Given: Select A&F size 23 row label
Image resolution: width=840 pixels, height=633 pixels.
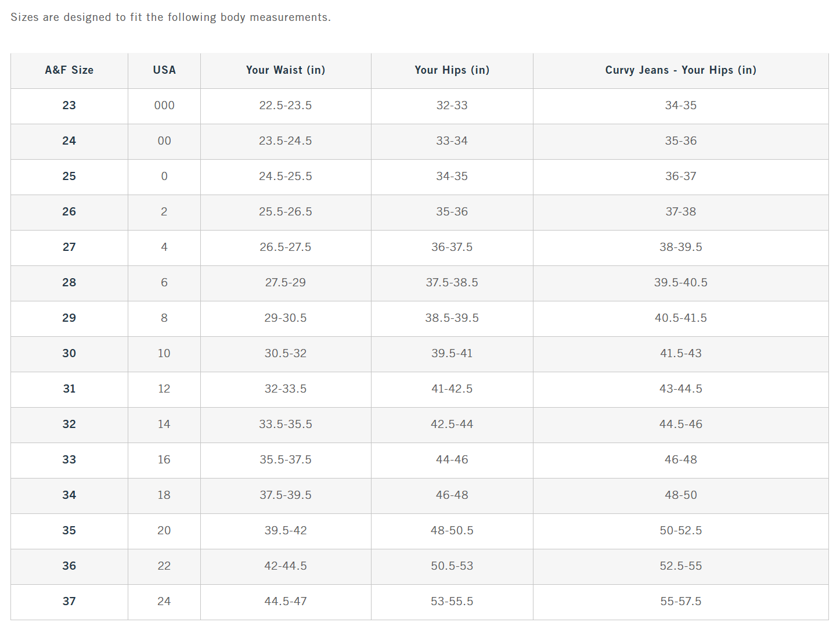Looking at the screenshot, I should (69, 106).
